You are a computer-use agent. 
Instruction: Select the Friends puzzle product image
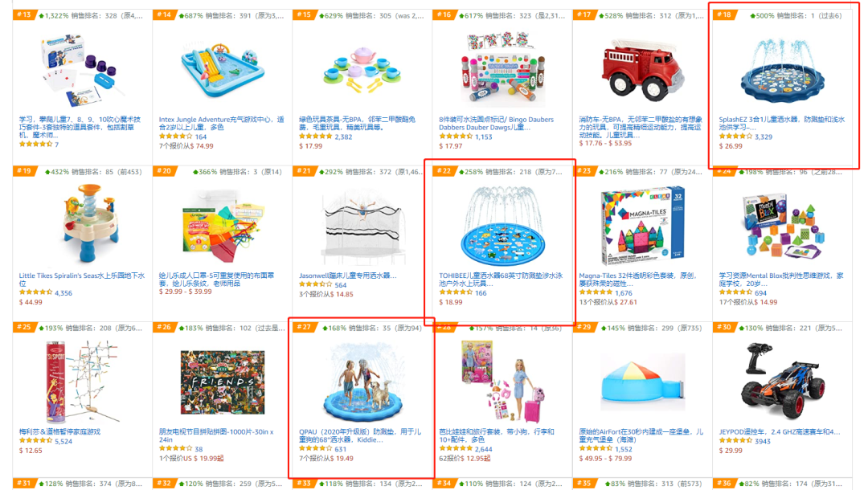(x=223, y=382)
